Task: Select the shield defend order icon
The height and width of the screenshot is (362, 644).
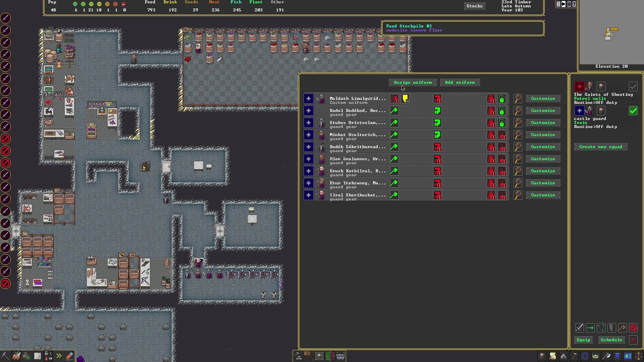Action: (x=611, y=328)
